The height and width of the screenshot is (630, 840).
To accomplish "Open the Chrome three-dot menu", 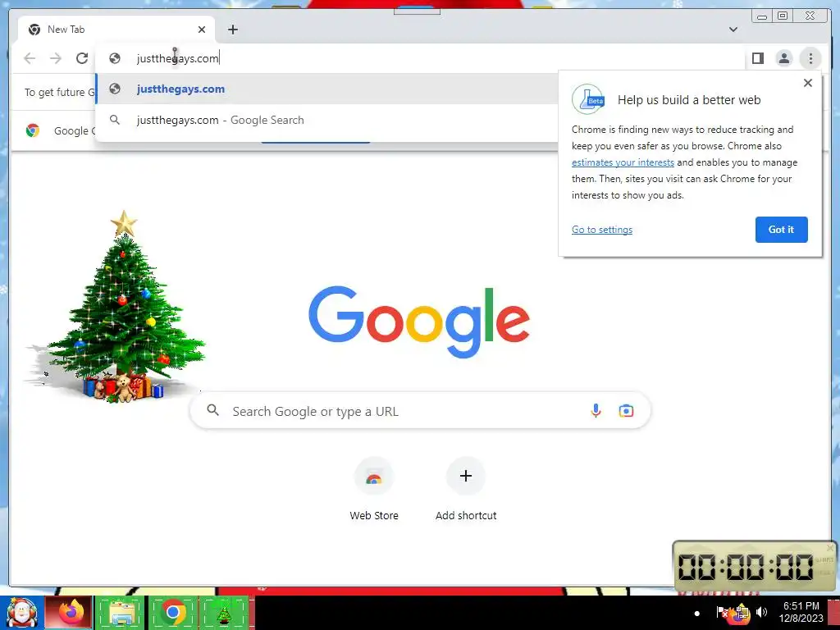I will coord(810,58).
